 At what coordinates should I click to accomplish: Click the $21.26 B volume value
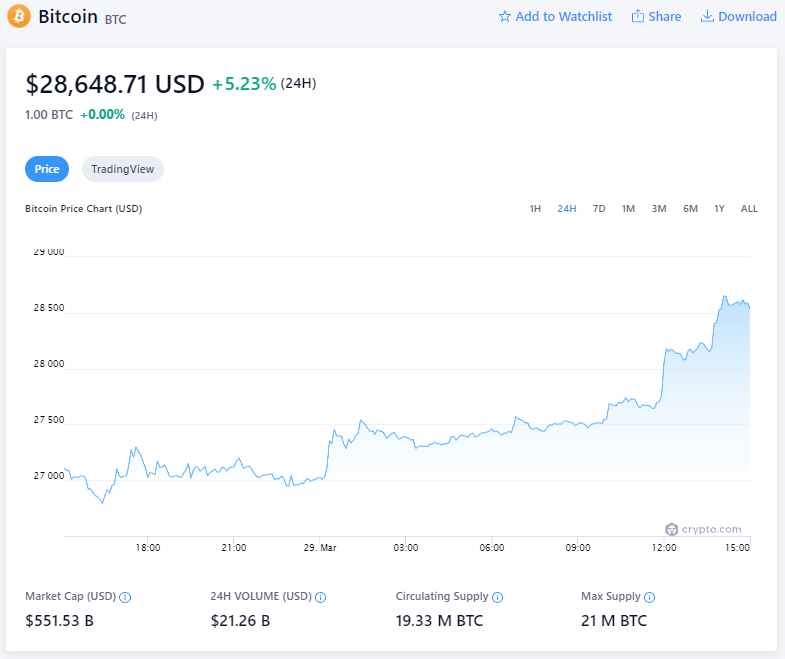[240, 621]
